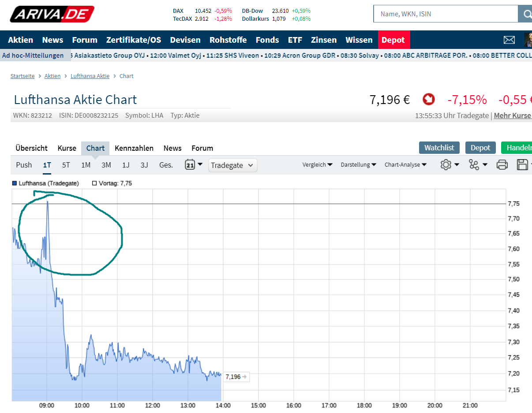Viewport: 532px width, 413px height.
Task: Select the Ges. time range
Action: [x=166, y=165]
